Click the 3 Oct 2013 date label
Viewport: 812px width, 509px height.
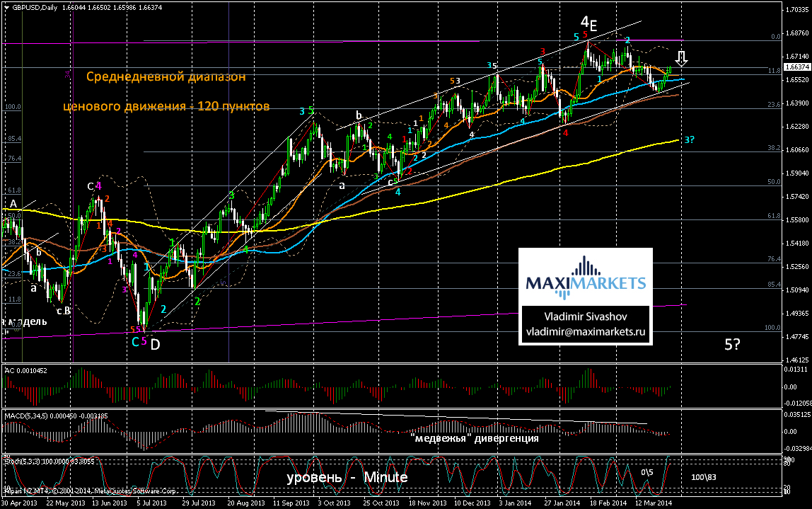(334, 503)
